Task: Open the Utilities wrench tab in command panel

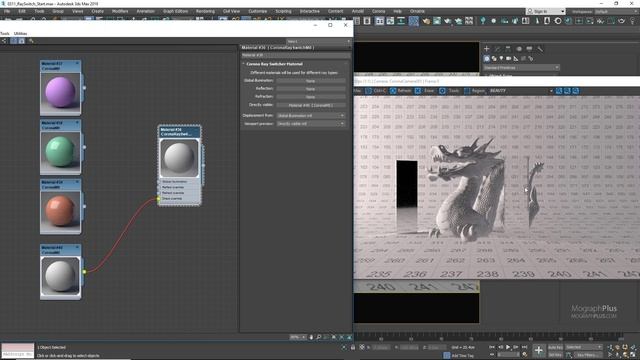Action: (x=540, y=49)
